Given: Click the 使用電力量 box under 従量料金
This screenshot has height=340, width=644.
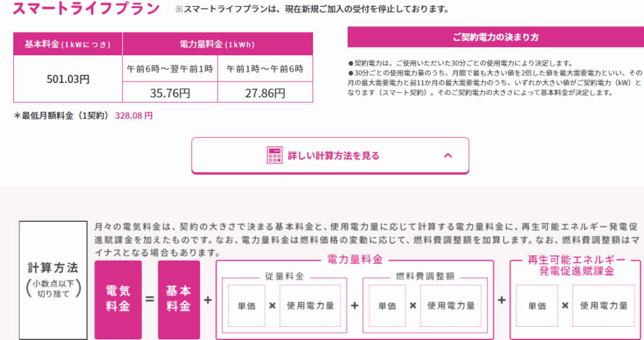Looking at the screenshot, I should [x=310, y=305].
